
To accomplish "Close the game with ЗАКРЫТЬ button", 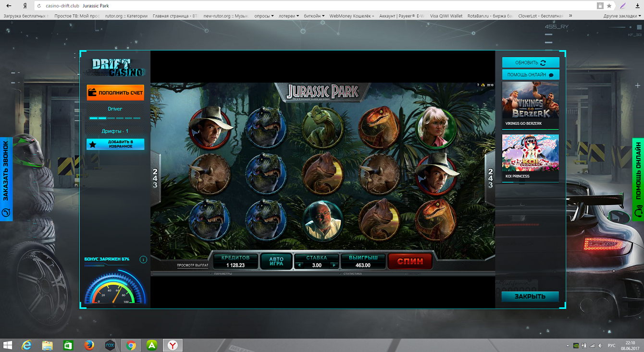I will pyautogui.click(x=530, y=296).
